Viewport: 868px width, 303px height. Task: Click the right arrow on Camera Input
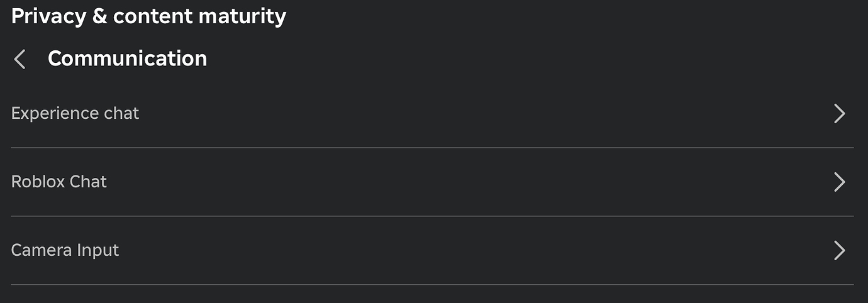pyautogui.click(x=839, y=250)
